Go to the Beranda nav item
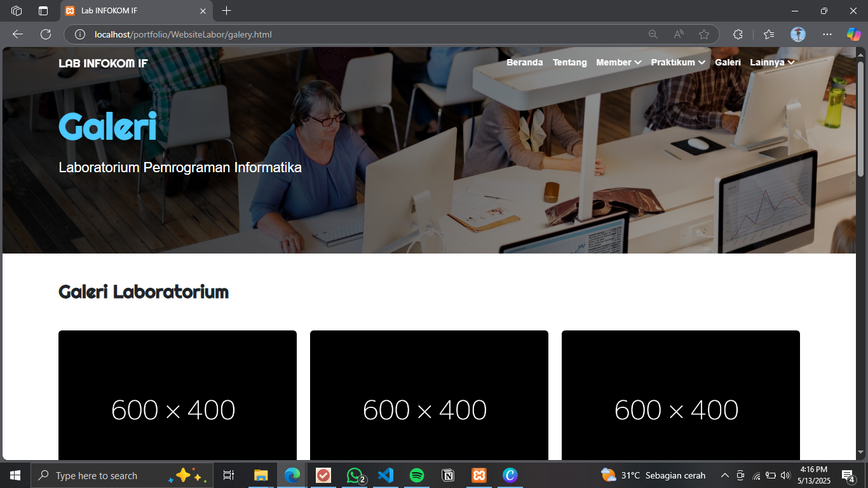 click(x=524, y=62)
